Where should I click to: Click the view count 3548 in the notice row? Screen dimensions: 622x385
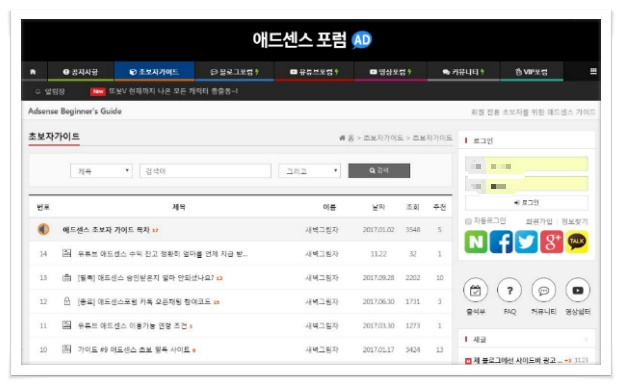[x=413, y=230]
